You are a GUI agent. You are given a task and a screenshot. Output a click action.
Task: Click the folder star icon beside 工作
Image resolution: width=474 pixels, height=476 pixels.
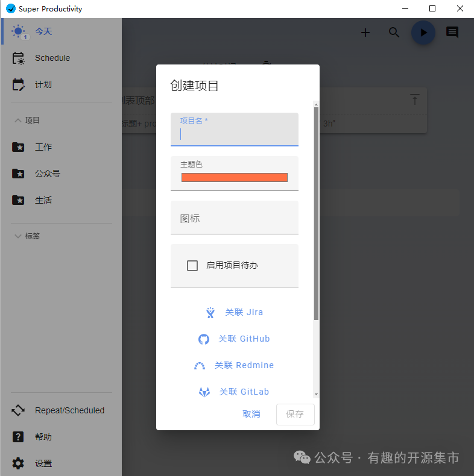point(18,147)
